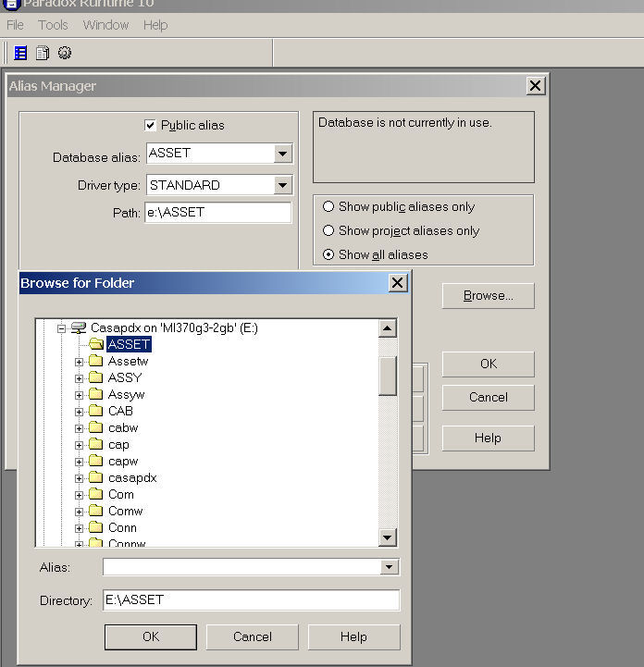
Task: Open the Alias dropdown in Browse dialog
Action: point(389,567)
